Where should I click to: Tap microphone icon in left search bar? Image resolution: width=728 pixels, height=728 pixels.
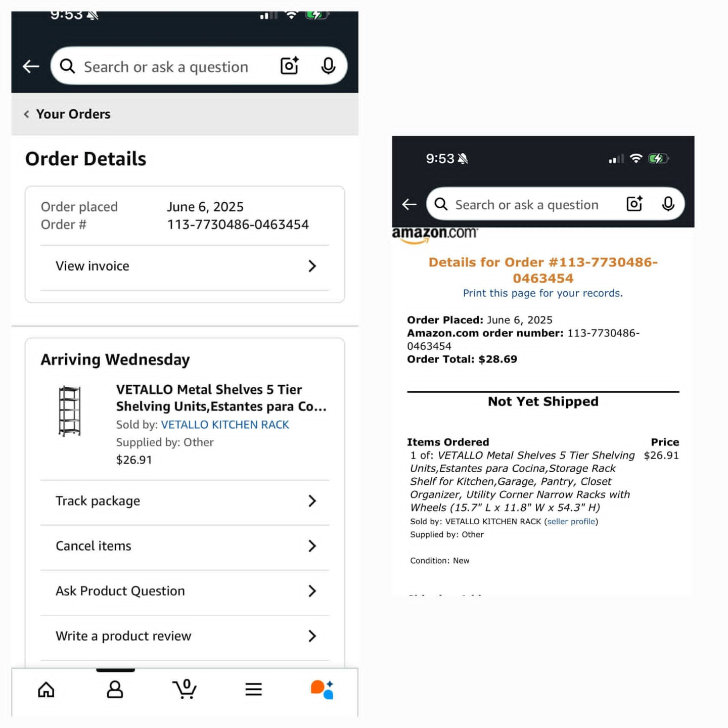click(x=328, y=66)
